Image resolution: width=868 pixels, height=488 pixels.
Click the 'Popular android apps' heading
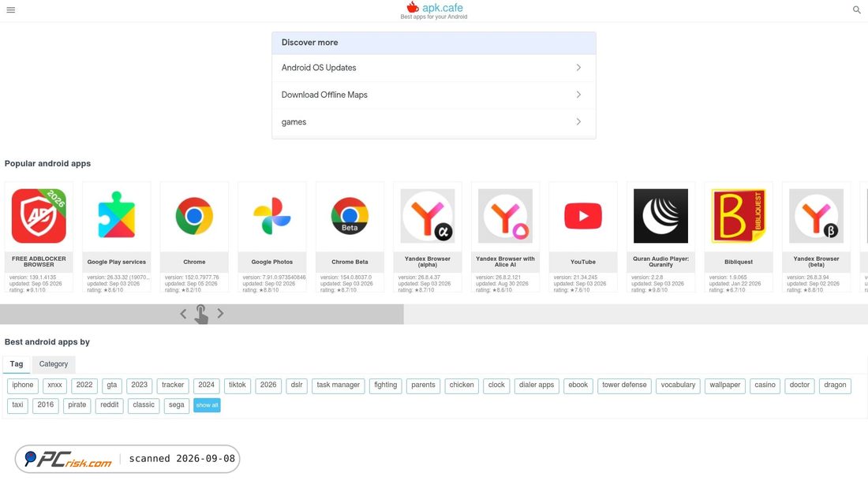coord(47,164)
